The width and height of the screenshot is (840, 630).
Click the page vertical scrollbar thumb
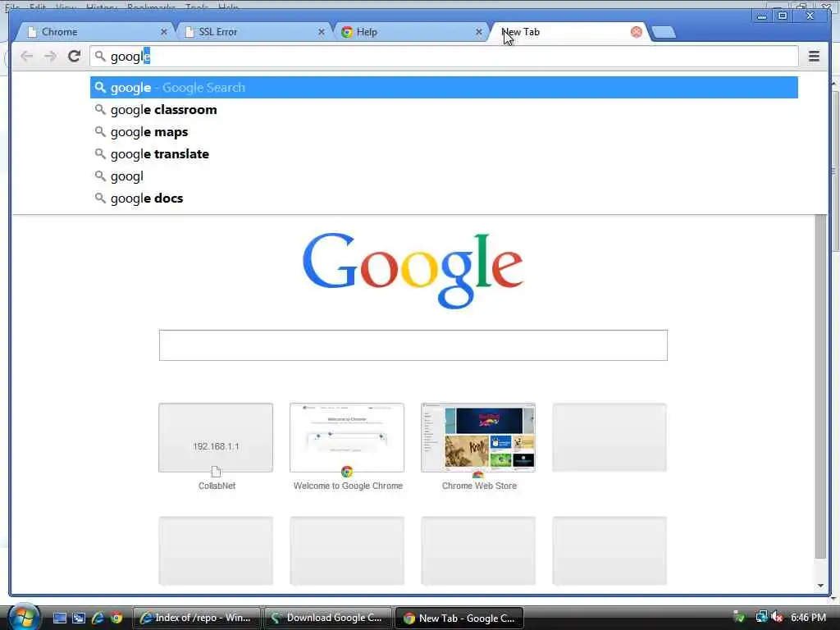[820, 386]
